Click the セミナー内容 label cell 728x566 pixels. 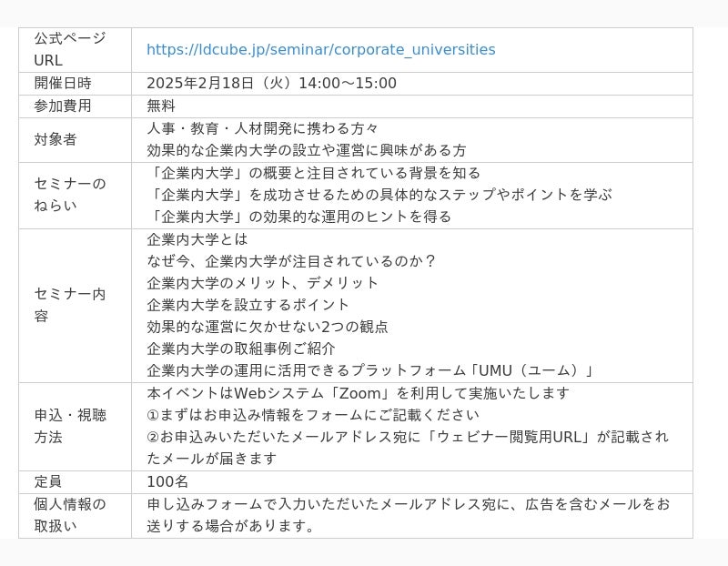tap(70, 305)
